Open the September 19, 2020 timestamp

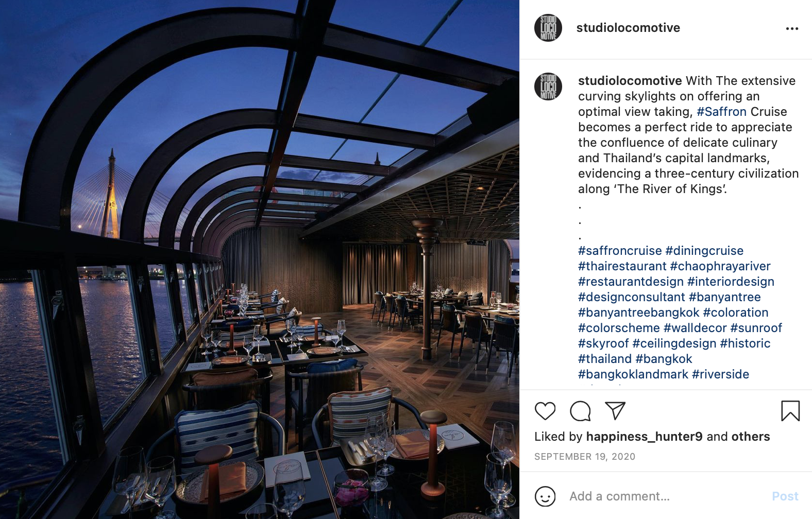[x=585, y=457]
